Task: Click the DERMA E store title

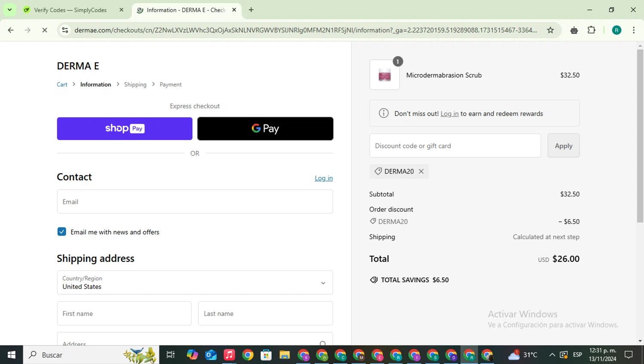Action: click(x=78, y=66)
